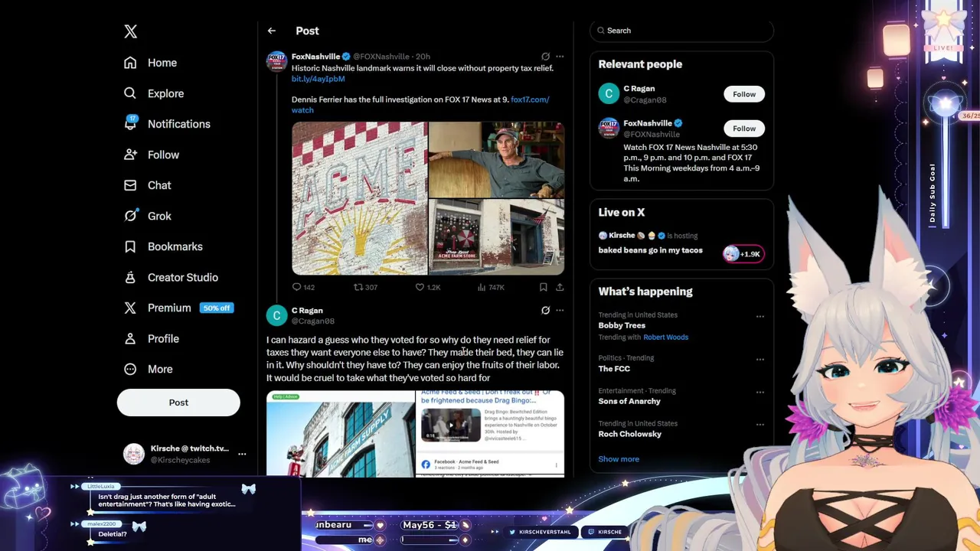Join the live space with +1.9K
Image resolution: width=980 pixels, height=551 pixels.
(743, 254)
